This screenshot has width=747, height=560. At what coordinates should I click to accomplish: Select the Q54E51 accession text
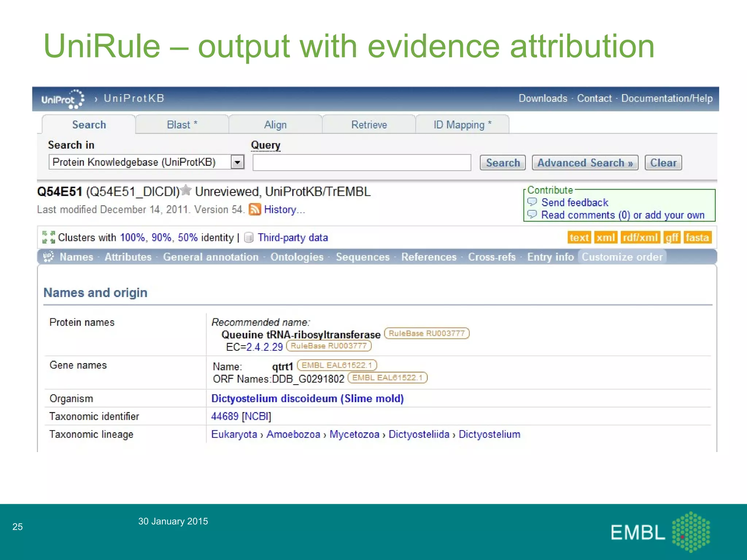tap(59, 191)
